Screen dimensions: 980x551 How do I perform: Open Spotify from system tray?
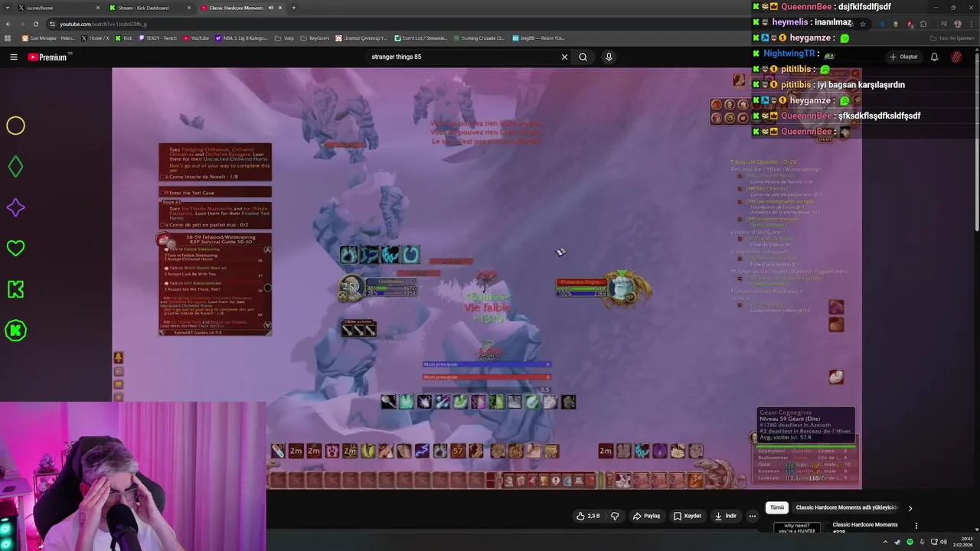tap(910, 542)
